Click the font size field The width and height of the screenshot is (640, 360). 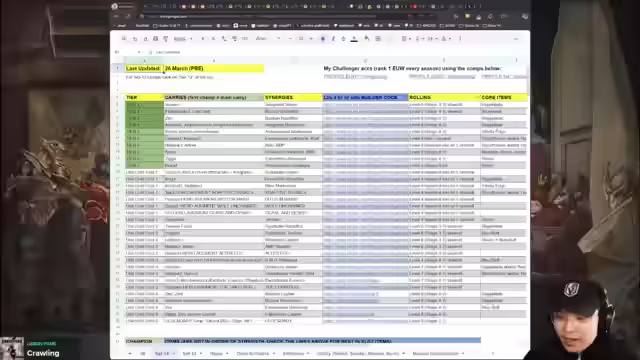tap(300, 39)
